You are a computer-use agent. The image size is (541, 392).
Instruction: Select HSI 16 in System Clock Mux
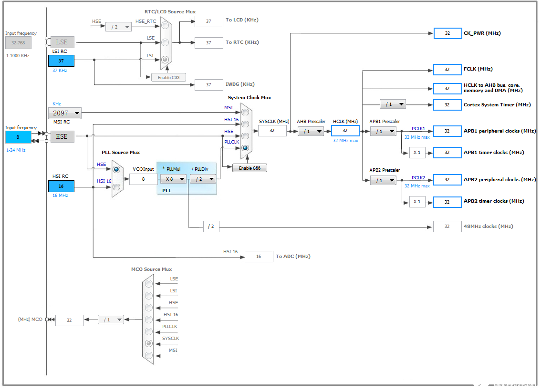click(245, 124)
